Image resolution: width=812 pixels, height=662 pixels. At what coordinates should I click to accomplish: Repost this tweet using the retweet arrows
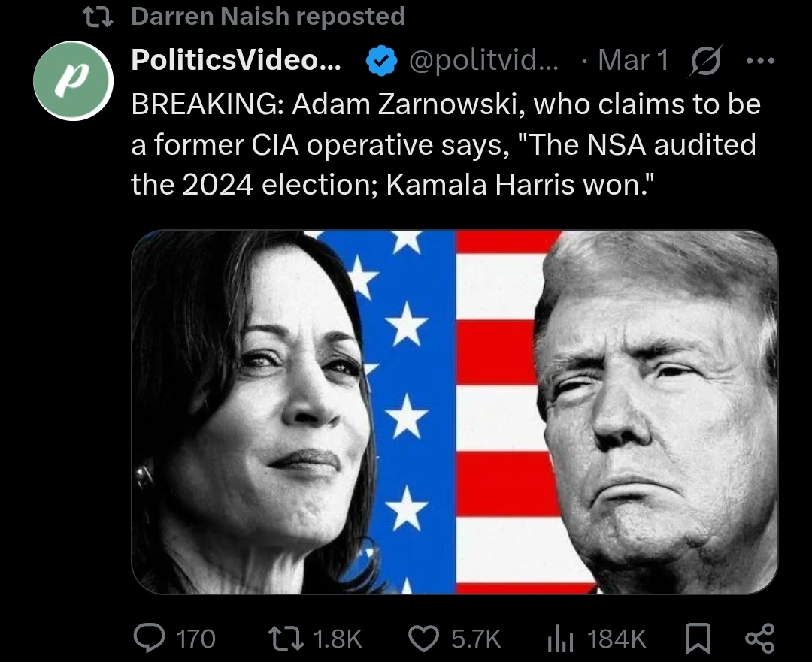point(286,638)
